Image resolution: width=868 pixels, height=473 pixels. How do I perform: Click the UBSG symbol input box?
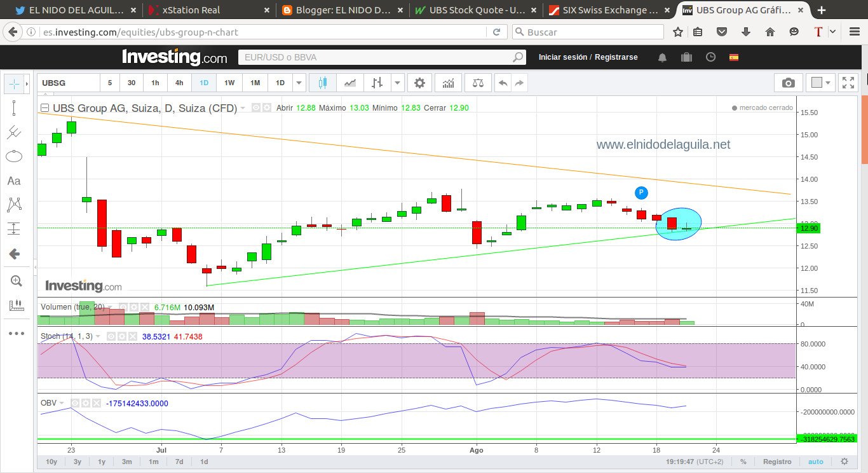pos(69,83)
